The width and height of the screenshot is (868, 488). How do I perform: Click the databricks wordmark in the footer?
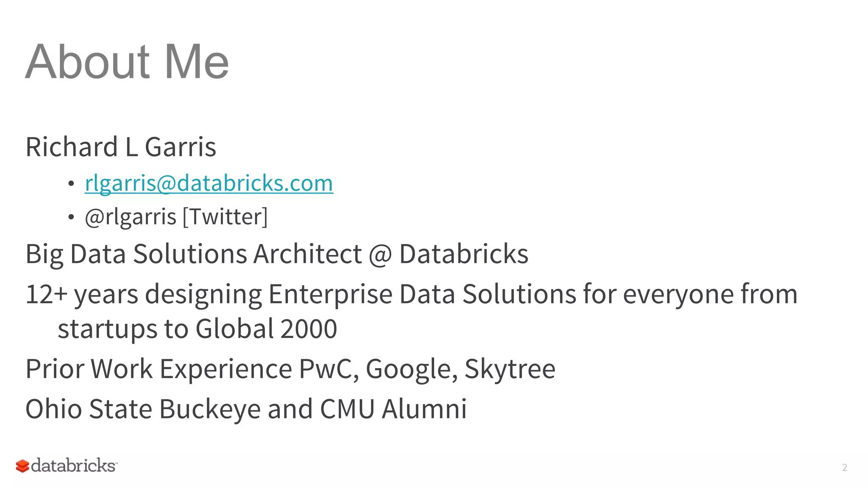click(x=73, y=466)
